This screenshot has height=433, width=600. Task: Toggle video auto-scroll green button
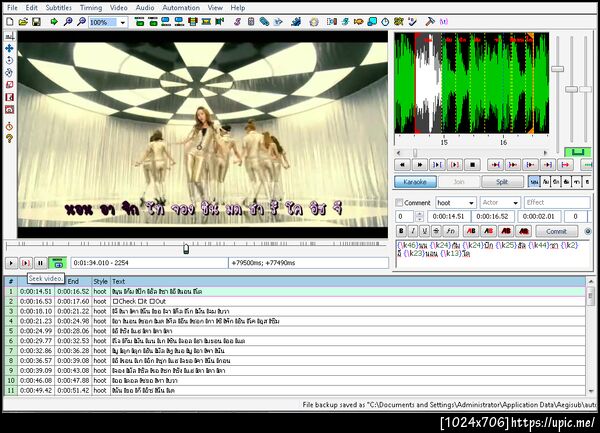(57, 263)
